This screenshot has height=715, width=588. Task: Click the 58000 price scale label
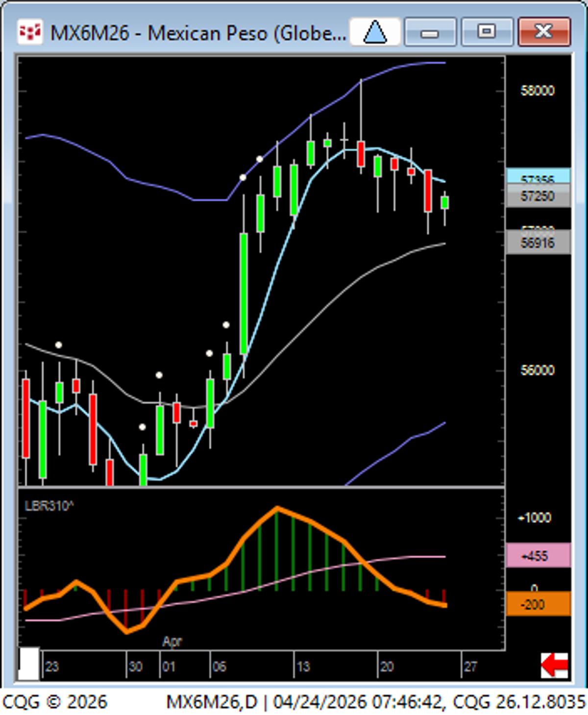click(x=538, y=91)
